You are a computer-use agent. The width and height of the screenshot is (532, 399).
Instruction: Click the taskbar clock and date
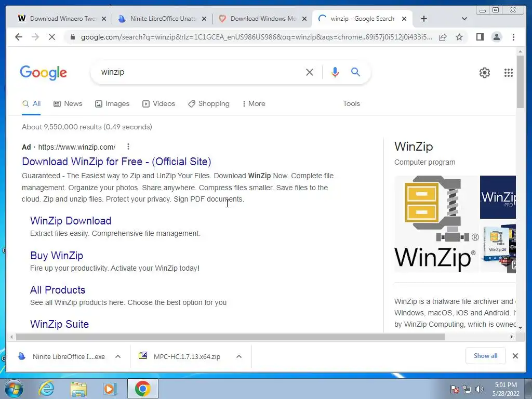[506, 389]
